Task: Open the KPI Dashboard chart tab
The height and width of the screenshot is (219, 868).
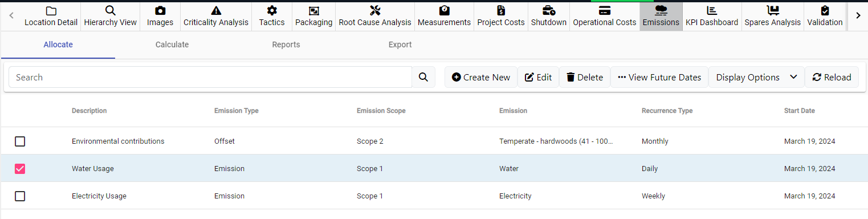Action: click(712, 16)
